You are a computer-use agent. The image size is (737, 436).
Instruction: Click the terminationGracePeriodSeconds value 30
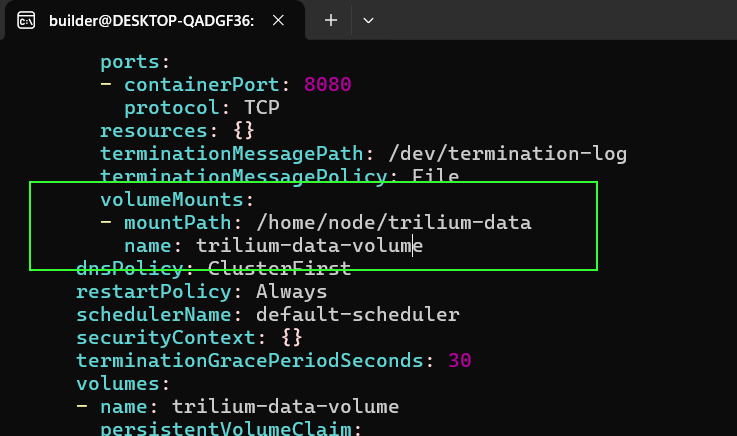click(460, 361)
